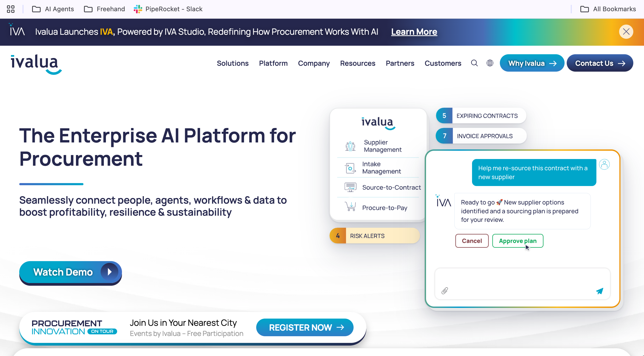
Task: Open the Platform menu
Action: click(273, 63)
